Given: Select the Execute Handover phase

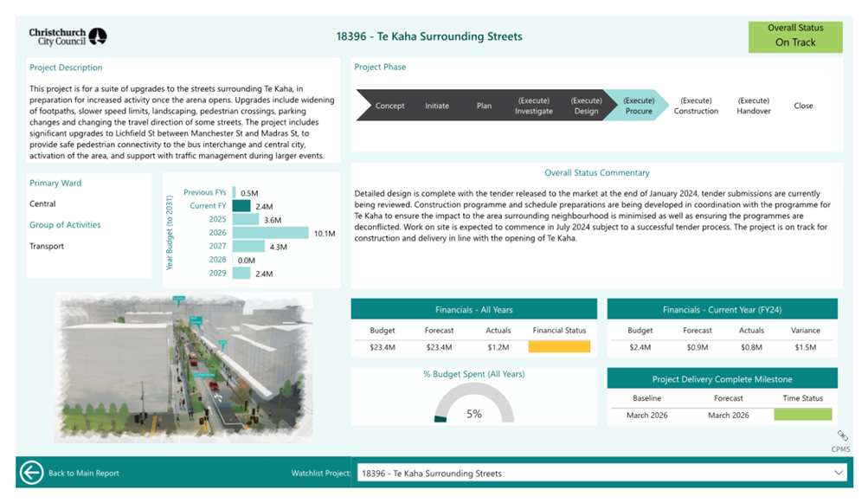Looking at the screenshot, I should (754, 106).
